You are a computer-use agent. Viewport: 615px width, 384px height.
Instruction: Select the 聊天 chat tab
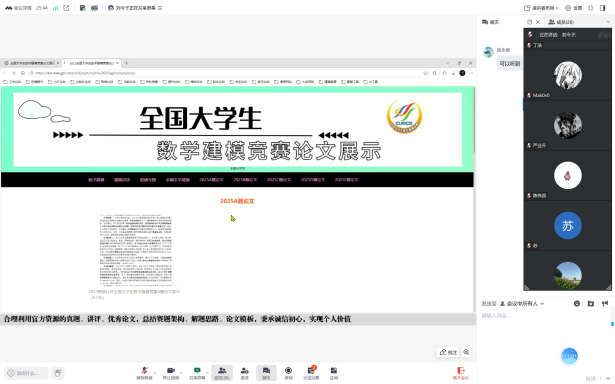pos(491,22)
